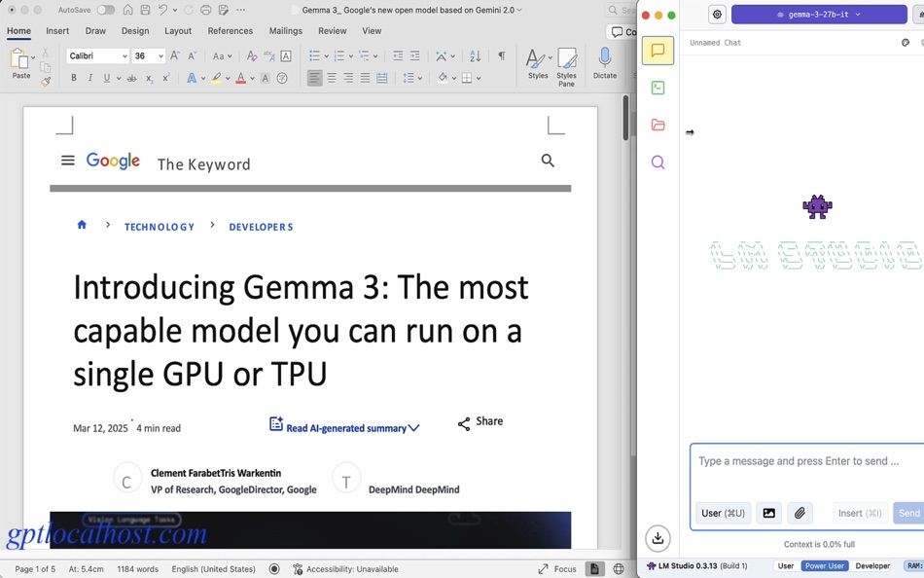Screen dimensions: 924x578
Task: Open the Styles Pane
Action: click(566, 67)
